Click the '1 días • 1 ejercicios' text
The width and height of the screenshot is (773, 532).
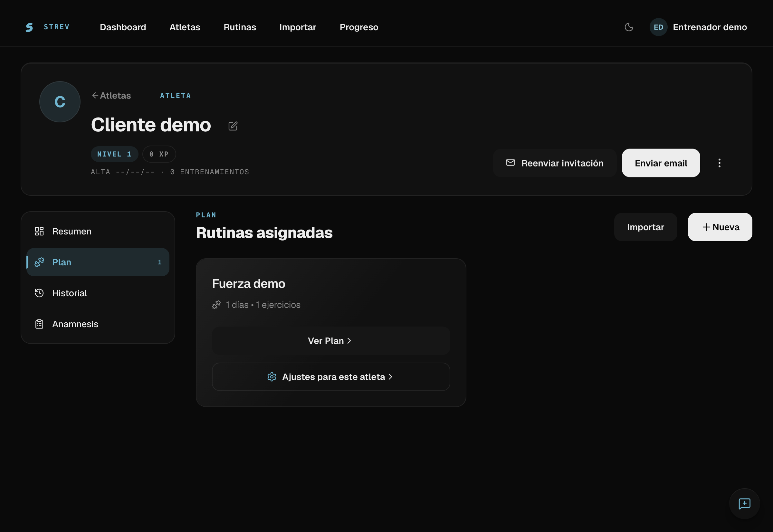(263, 305)
